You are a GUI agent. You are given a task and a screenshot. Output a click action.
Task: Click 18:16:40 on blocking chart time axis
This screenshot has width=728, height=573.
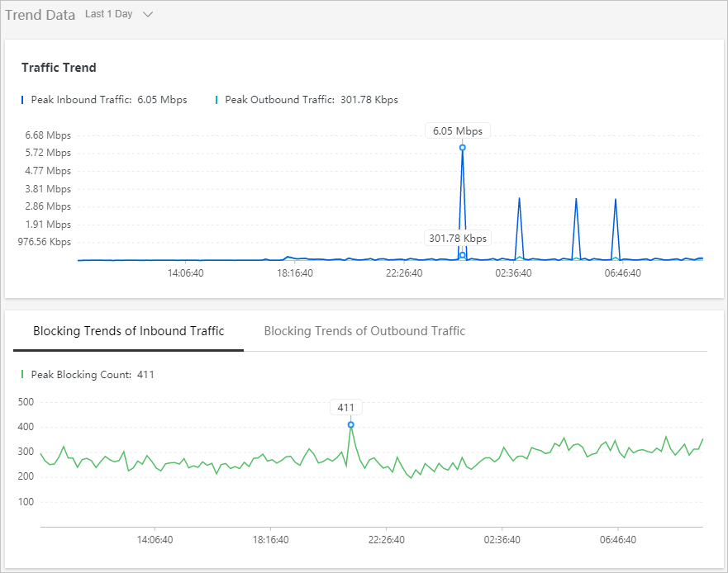(271, 540)
